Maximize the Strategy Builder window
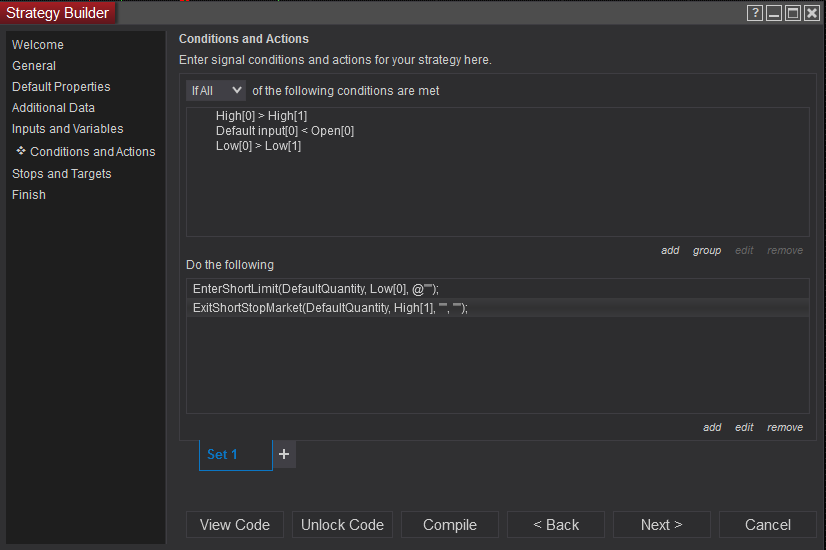 pyautogui.click(x=792, y=13)
